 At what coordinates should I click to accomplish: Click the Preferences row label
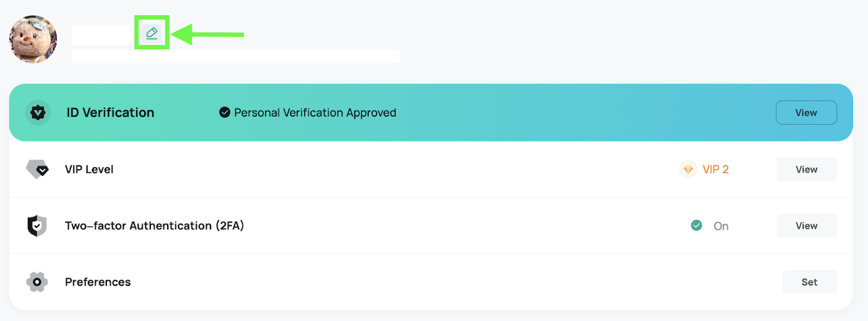[x=98, y=282]
